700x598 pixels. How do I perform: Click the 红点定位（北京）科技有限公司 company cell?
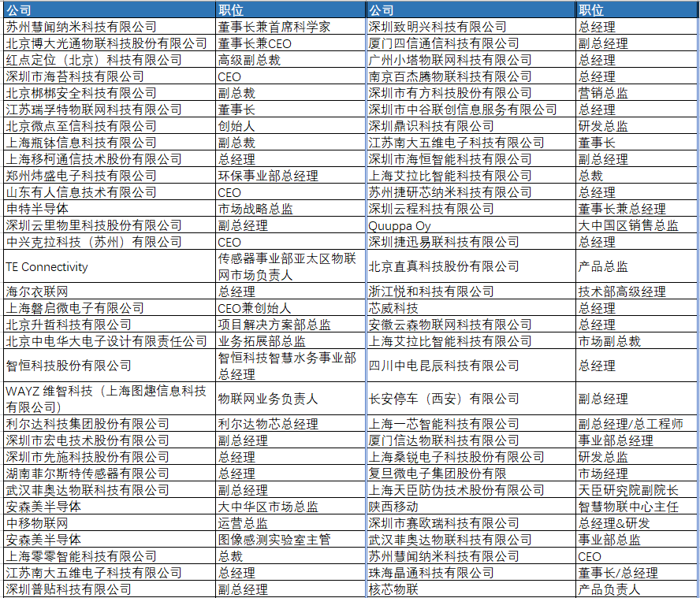[x=109, y=60]
